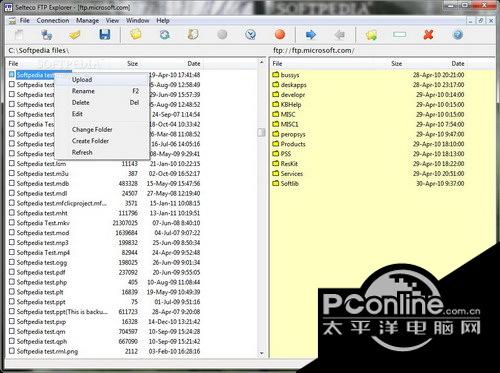Click the folder icon beside Softlib
500x373 pixels.
coord(276,183)
